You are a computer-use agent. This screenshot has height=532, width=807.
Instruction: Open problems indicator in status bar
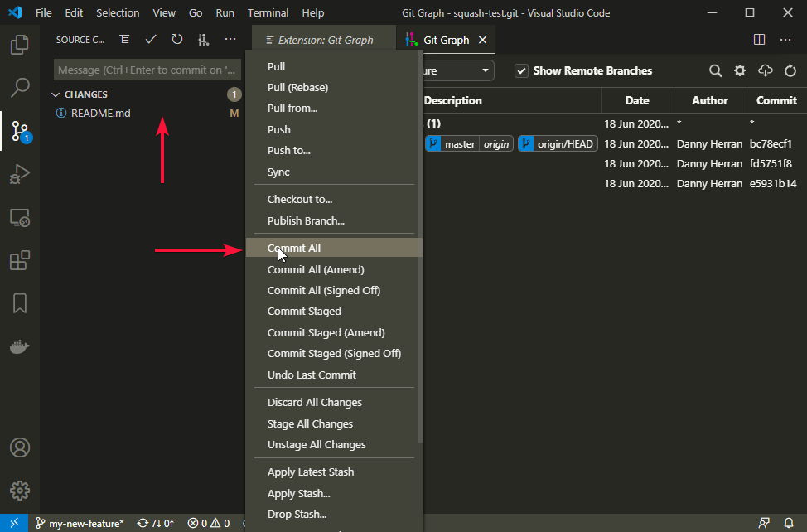209,523
